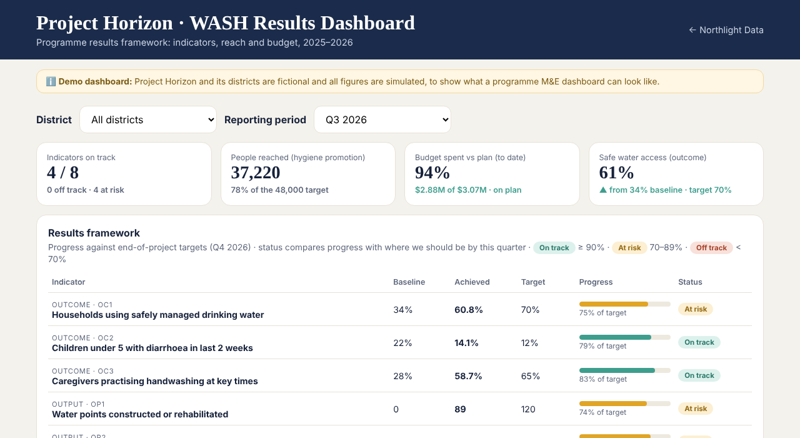Click the Indicator column header

click(68, 282)
